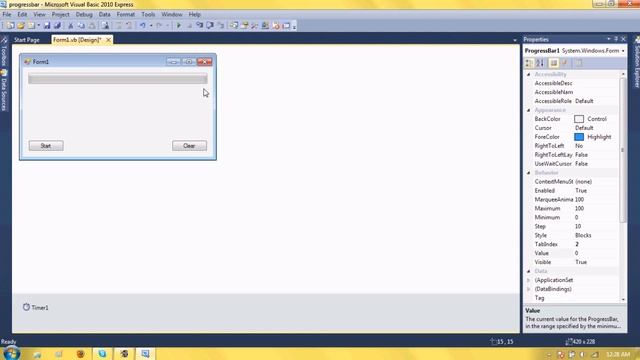Select the Maximum property value 100
640x360 pixels.
point(579,208)
